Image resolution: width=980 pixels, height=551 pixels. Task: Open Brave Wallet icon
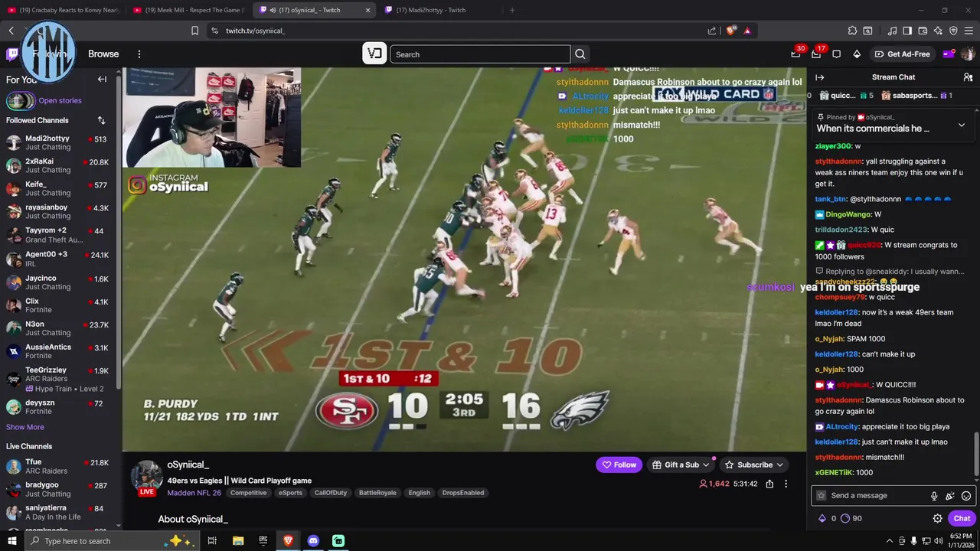coord(923,31)
